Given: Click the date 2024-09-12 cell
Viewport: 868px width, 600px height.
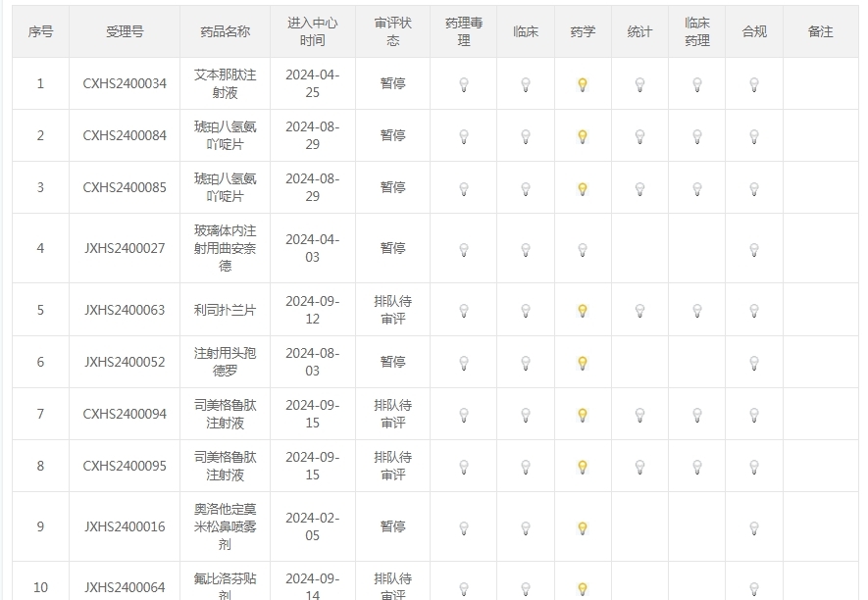Looking at the screenshot, I should pos(312,310).
